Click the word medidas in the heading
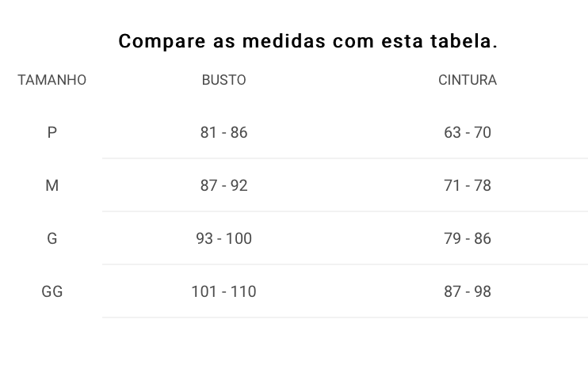Viewport: 588px width, 380px height. point(284,40)
